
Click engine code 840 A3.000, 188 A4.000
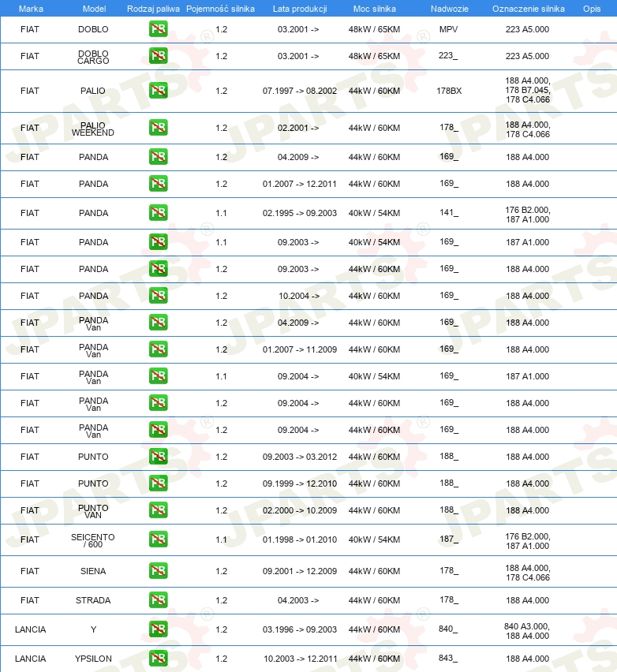click(x=527, y=631)
